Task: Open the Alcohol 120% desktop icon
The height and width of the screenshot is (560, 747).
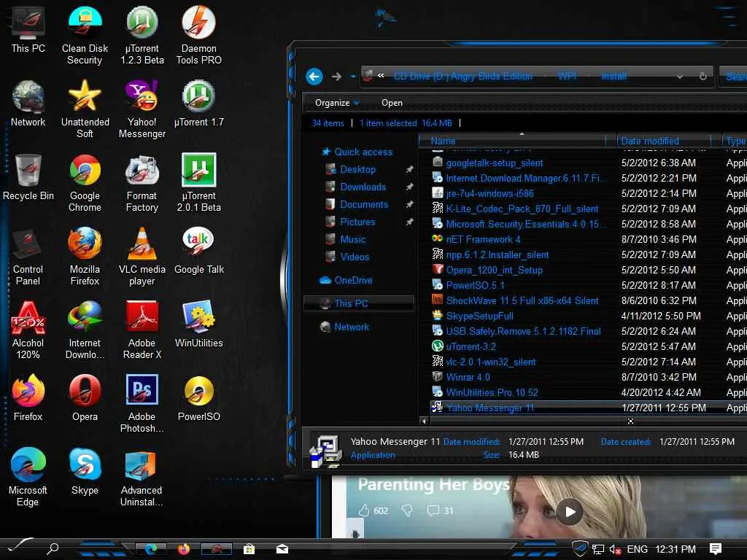Action: 28,319
